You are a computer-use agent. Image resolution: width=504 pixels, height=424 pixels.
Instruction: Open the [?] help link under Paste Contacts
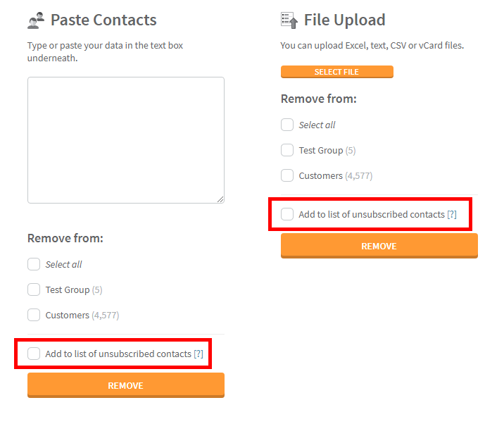pos(199,354)
